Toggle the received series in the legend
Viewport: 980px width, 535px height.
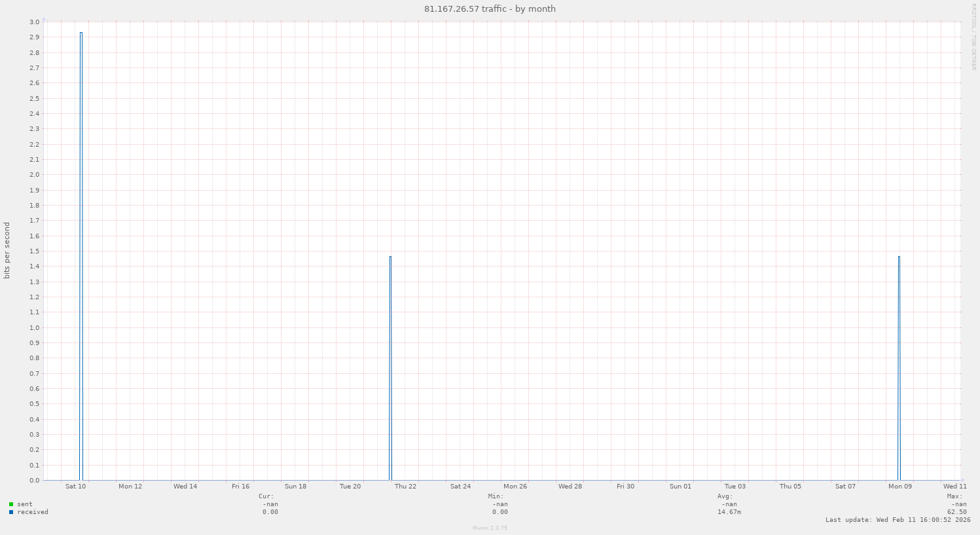pyautogui.click(x=31, y=512)
